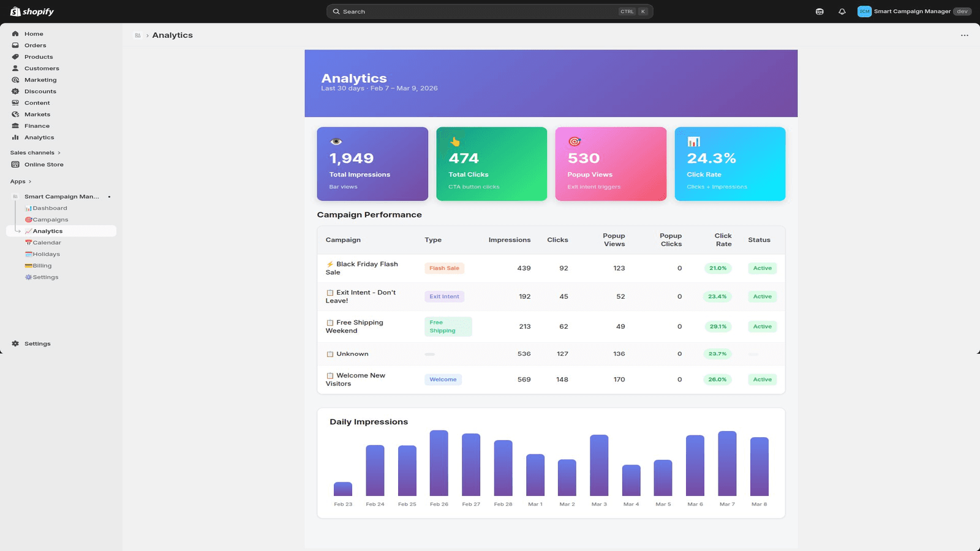Click the 29.1% click rate badge
Screen dimensions: 980x551
(x=718, y=326)
